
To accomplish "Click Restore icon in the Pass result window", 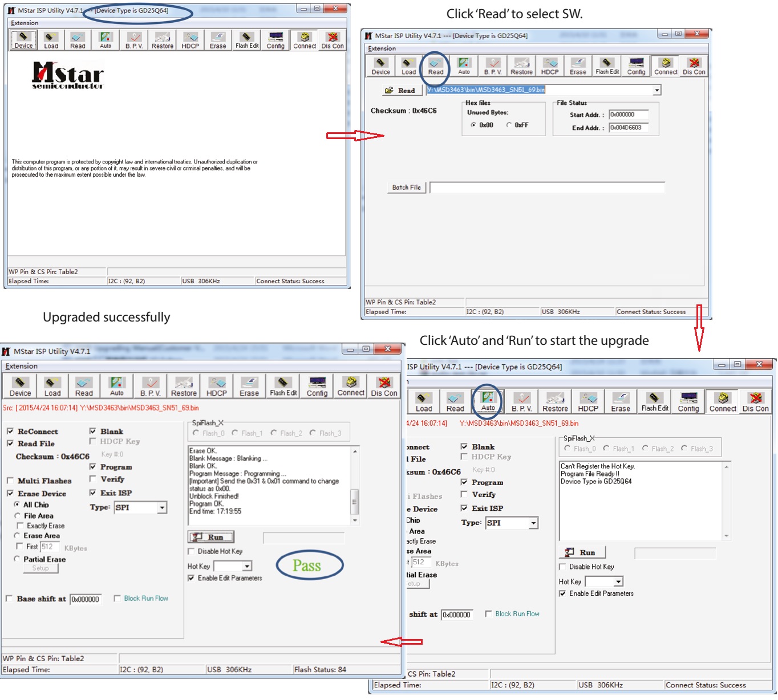I will 184,386.
